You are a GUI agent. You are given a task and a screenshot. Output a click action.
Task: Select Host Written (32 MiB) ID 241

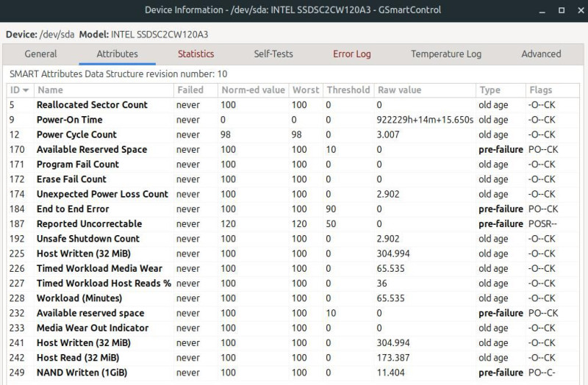point(293,343)
